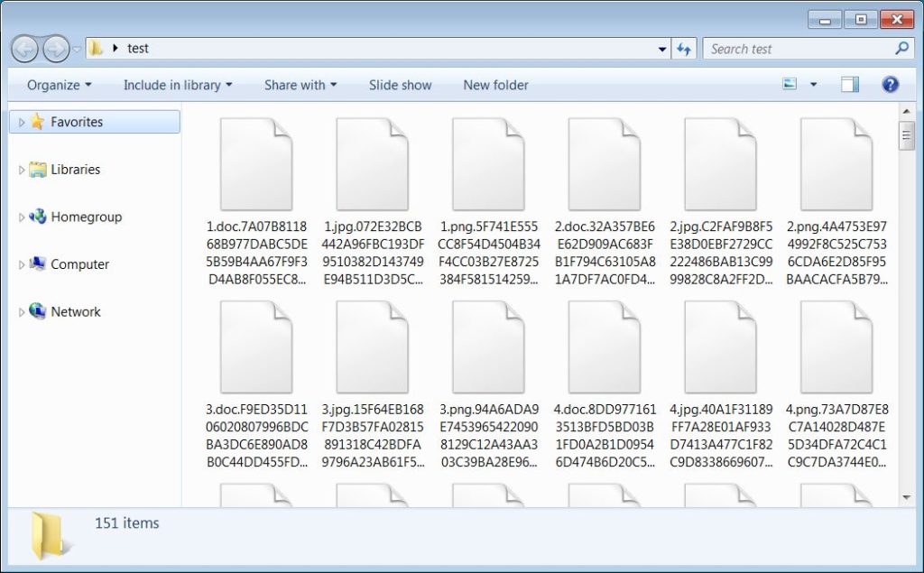
Task: Select Homegroup in navigation pane
Action: 86,217
